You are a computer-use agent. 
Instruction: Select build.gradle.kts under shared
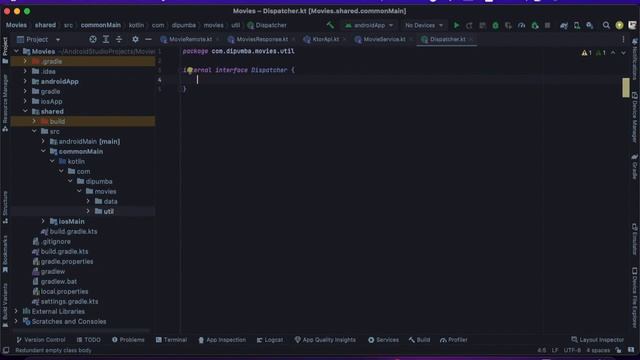(73, 231)
